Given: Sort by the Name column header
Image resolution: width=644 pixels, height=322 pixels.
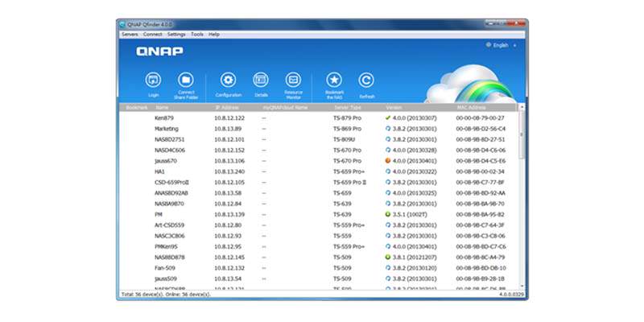Looking at the screenshot, I should click(x=162, y=108).
